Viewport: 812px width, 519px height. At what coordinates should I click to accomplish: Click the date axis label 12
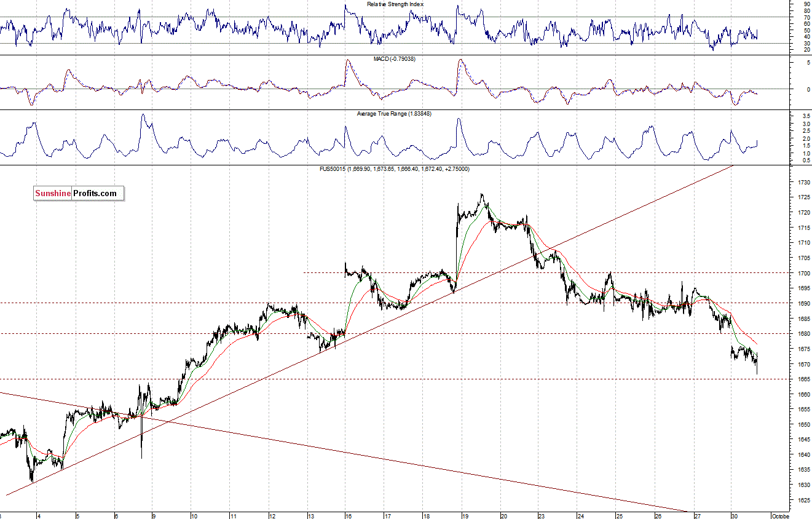point(270,515)
